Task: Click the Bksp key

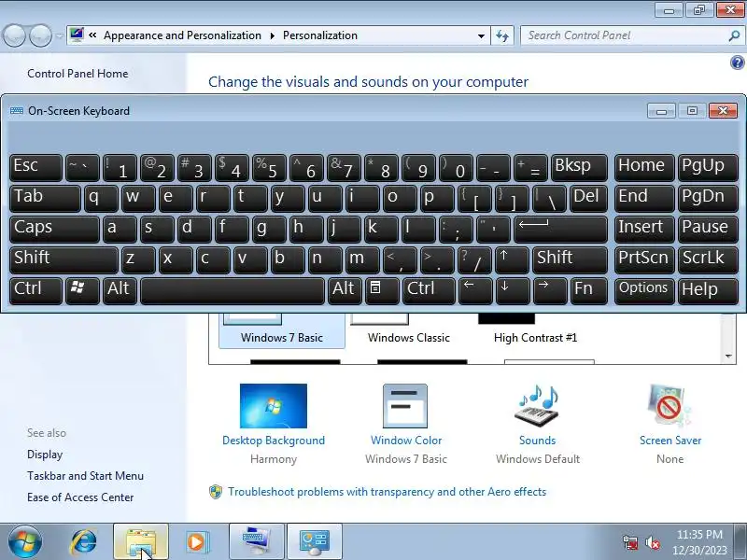Action: click(x=579, y=168)
